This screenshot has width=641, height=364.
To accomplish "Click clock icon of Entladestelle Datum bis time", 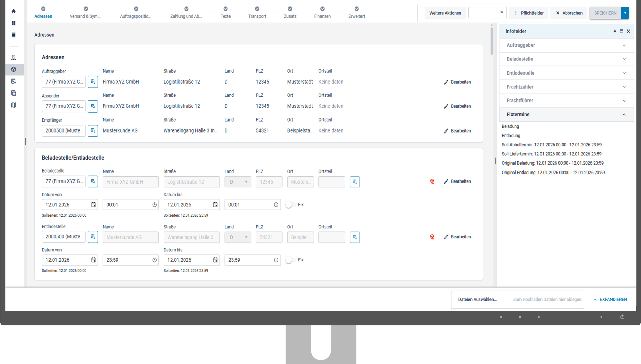I will 276,260.
